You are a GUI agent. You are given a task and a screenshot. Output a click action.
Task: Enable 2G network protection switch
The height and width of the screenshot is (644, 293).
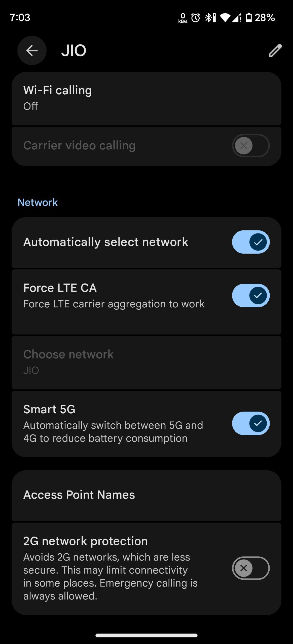pyautogui.click(x=251, y=568)
